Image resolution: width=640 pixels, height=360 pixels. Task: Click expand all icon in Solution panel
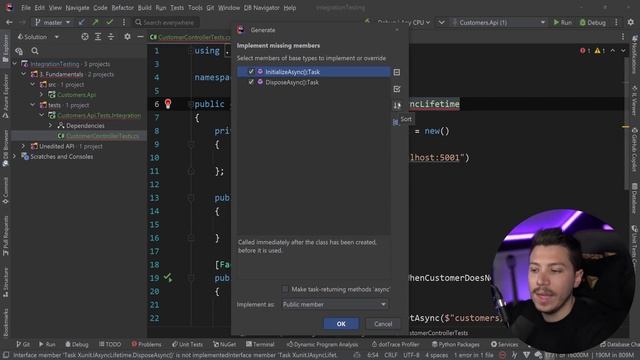(98, 37)
